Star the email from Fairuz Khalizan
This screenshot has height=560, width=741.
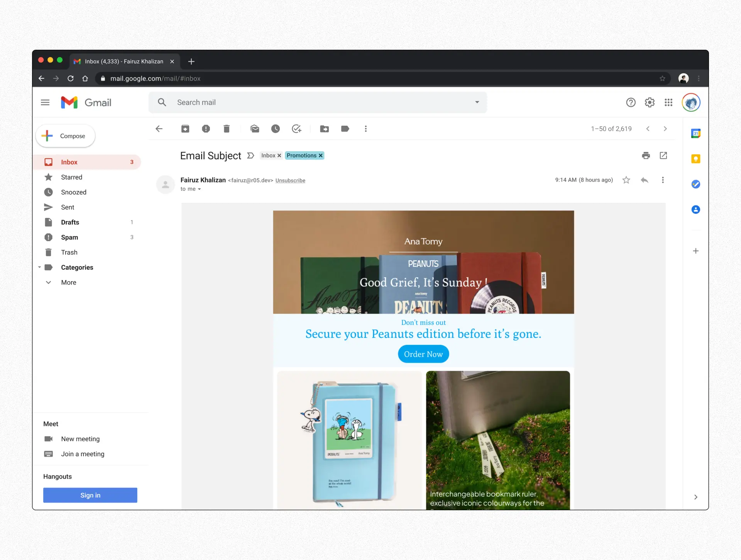626,180
